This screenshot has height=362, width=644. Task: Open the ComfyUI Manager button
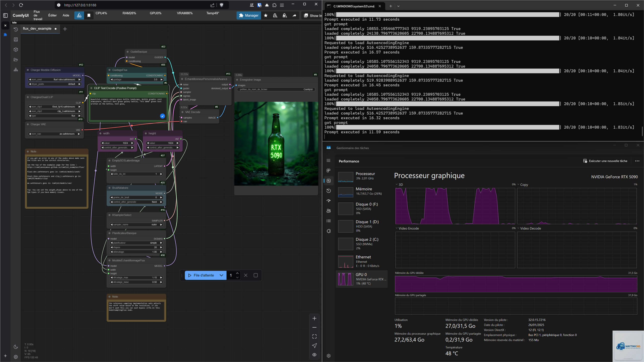point(249,16)
